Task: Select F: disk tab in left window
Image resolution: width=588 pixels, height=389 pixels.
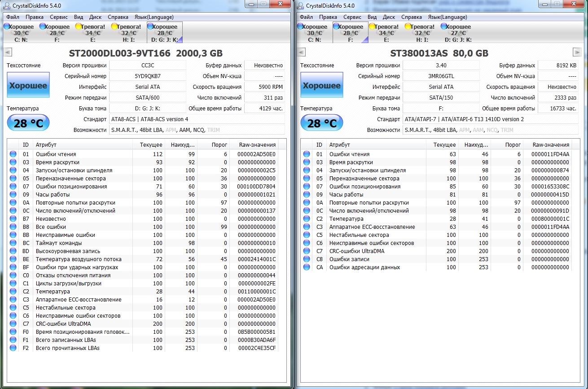Action: 57,33
